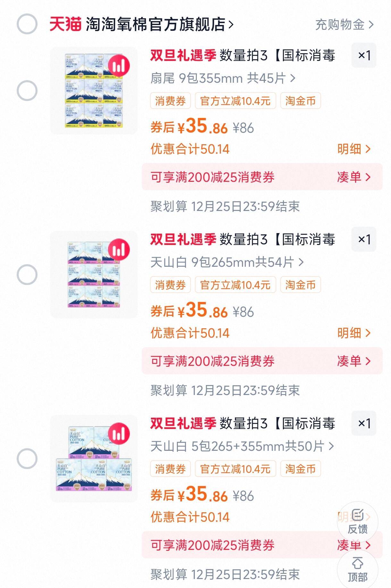Select the 扇尾 9包355mm item
Viewport: 391px width, 588px height.
[27, 91]
